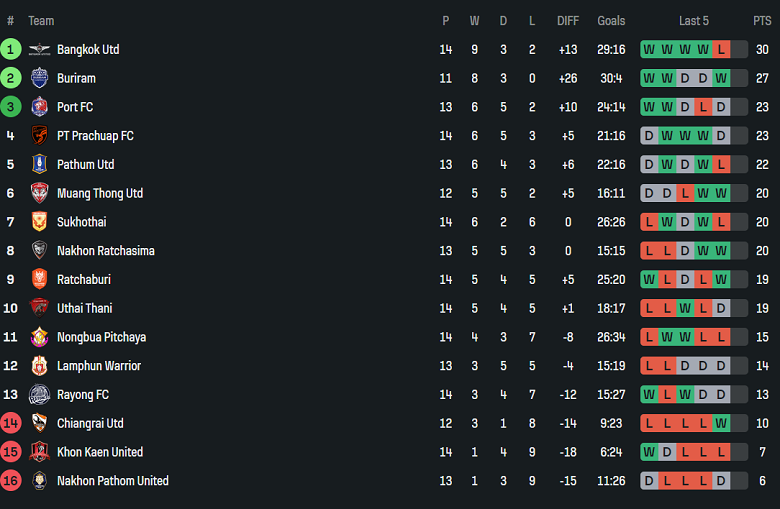Click the PT Prachuap FC crest icon

pyautogui.click(x=39, y=136)
